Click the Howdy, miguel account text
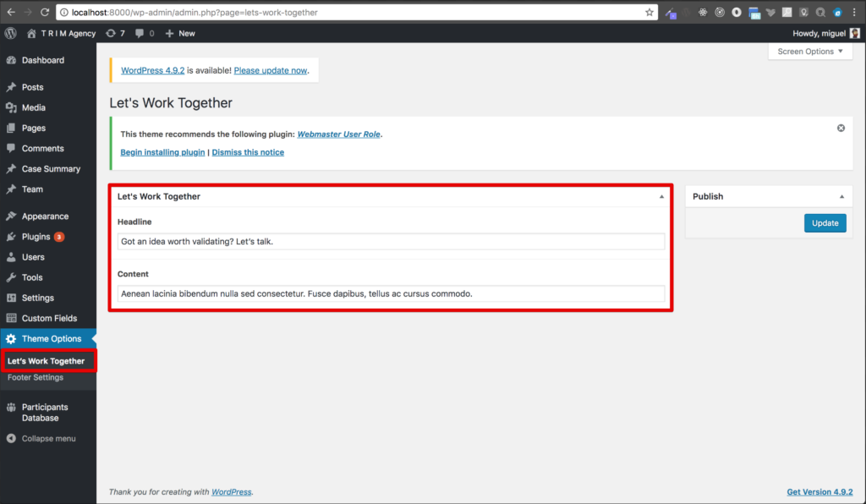This screenshot has height=504, width=866. click(x=819, y=33)
